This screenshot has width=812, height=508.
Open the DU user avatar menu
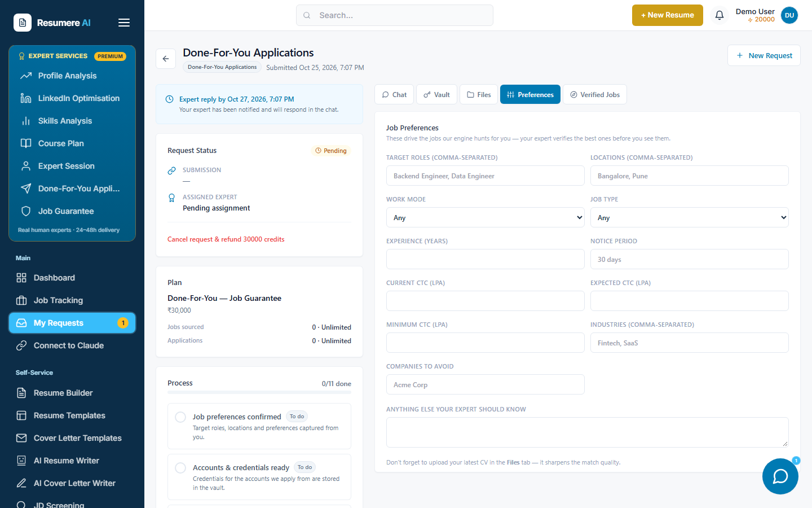click(789, 15)
